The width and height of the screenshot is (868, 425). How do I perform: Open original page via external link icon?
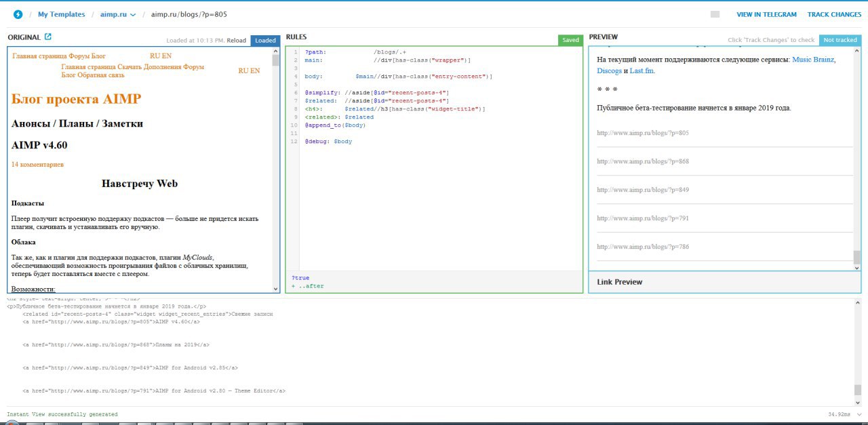[47, 37]
